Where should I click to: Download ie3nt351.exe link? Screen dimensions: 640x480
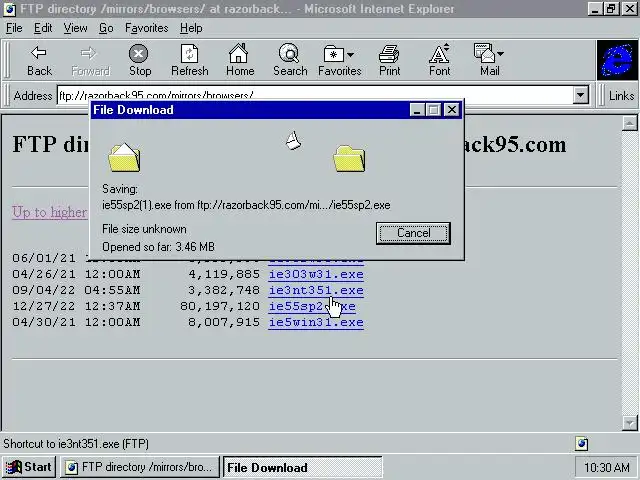pos(316,290)
